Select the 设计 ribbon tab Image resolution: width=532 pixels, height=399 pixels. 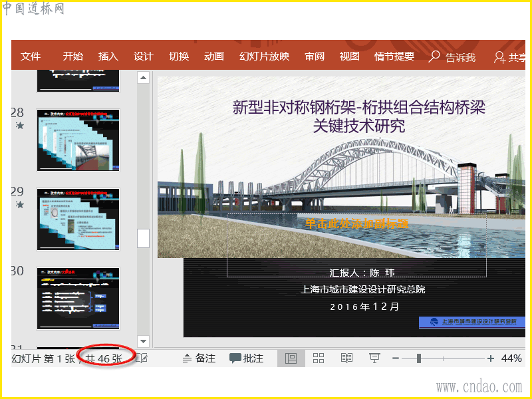(143, 56)
